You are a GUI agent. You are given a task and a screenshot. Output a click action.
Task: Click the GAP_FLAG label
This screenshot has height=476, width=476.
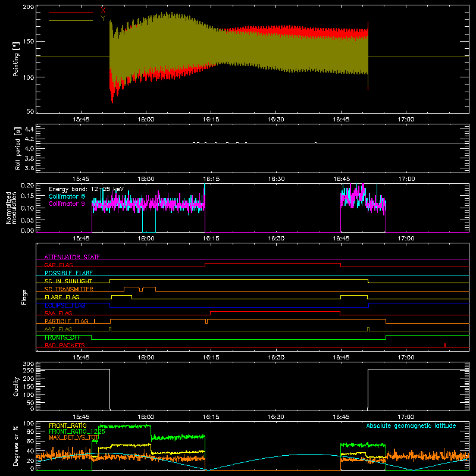(x=58, y=265)
